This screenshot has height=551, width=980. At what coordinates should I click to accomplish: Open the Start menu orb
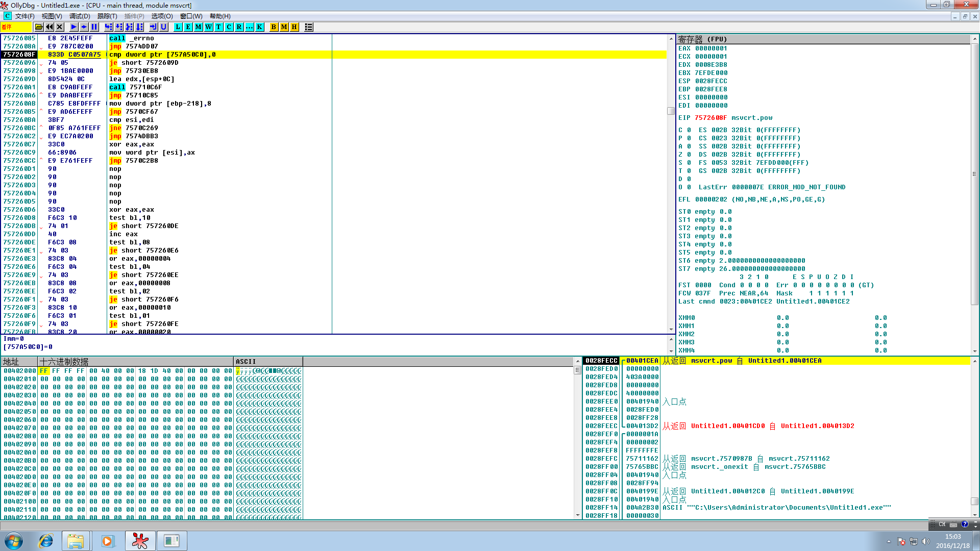click(14, 541)
